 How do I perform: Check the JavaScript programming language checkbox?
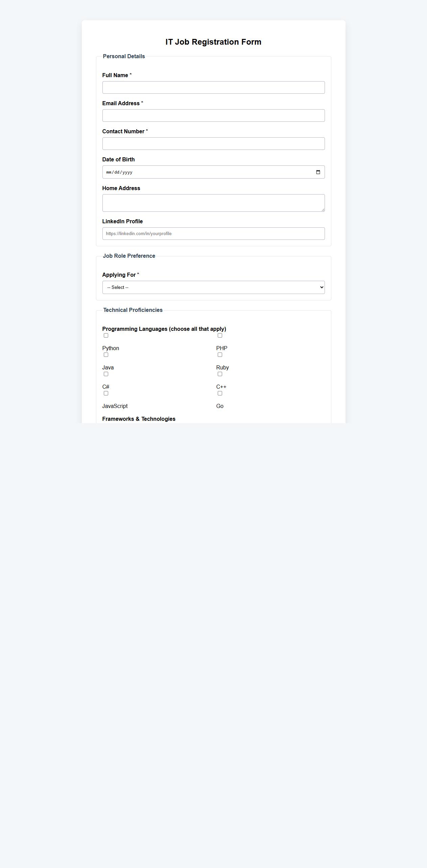(x=106, y=393)
